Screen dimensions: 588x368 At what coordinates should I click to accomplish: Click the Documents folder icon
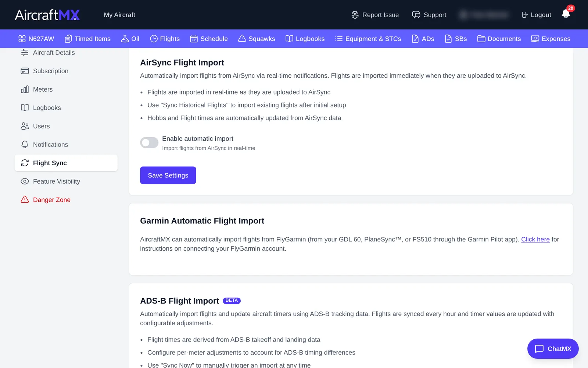[x=481, y=39]
